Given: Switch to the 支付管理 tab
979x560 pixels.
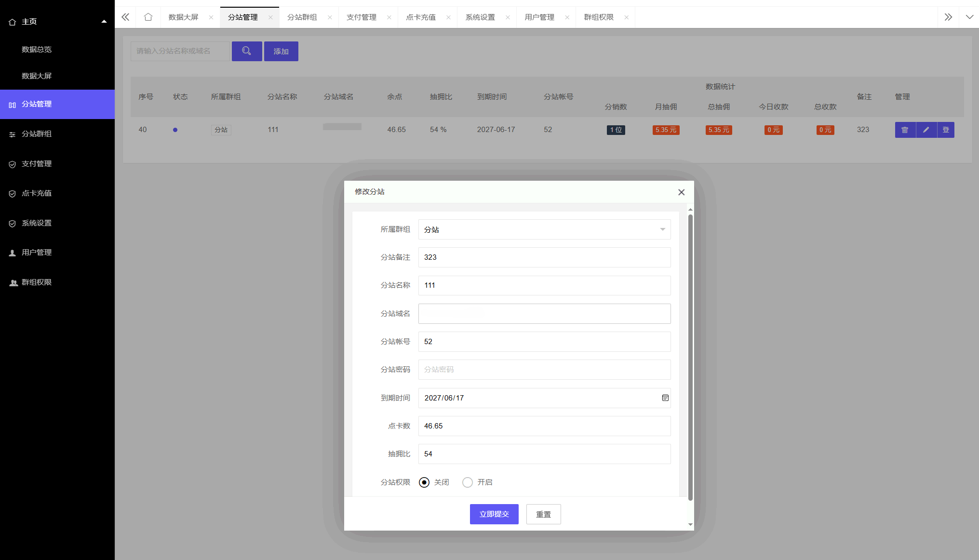Looking at the screenshot, I should tap(362, 17).
